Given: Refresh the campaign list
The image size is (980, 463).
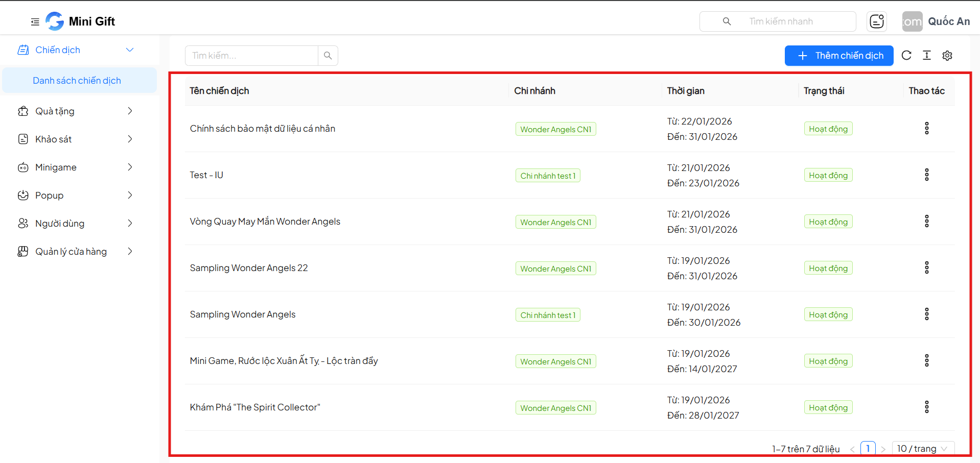Looking at the screenshot, I should (906, 56).
